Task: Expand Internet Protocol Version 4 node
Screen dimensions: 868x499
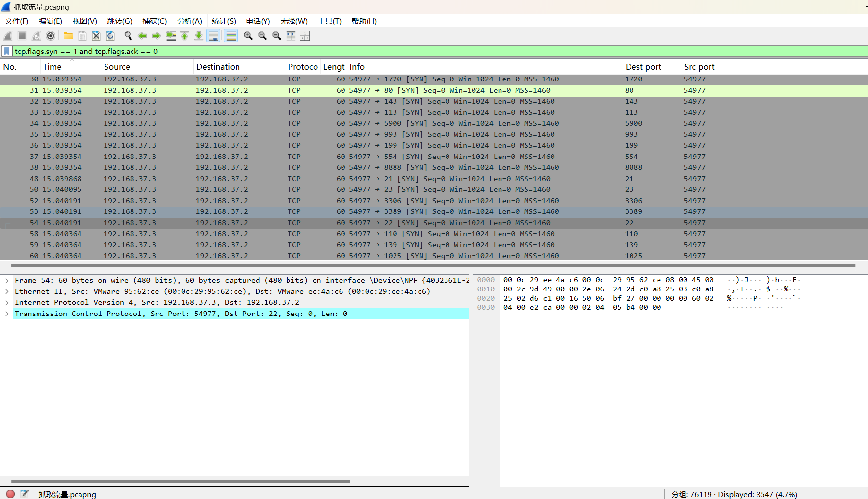Action: click(7, 302)
